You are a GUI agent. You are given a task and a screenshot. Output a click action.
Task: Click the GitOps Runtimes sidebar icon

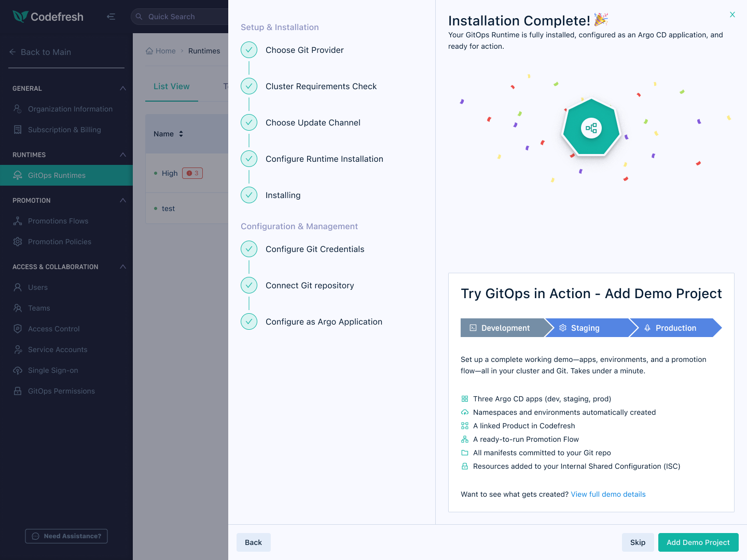coord(18,175)
